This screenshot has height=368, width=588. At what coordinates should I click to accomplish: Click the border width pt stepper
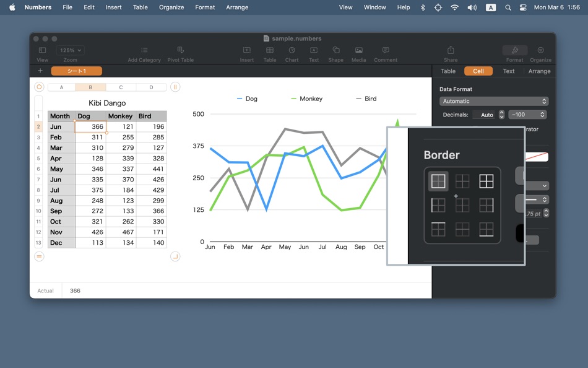coord(546,213)
